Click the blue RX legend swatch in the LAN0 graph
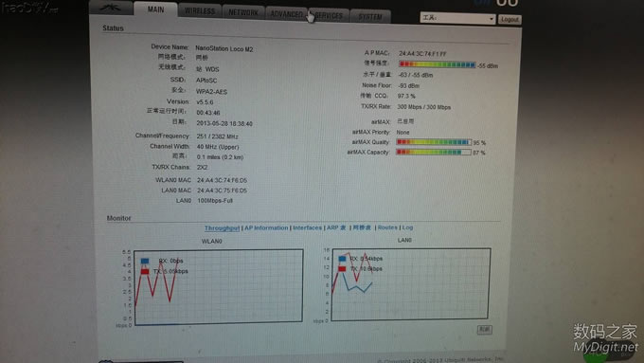Screen dimensions: 644x363 pos(342,259)
